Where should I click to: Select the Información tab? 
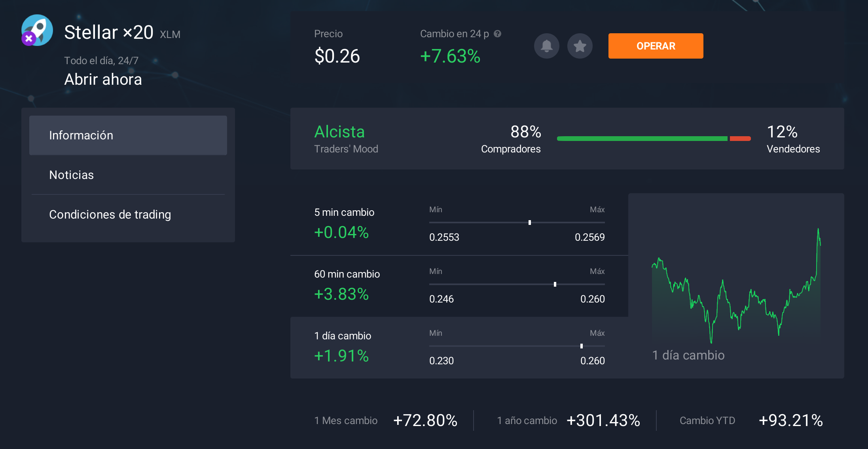[128, 135]
